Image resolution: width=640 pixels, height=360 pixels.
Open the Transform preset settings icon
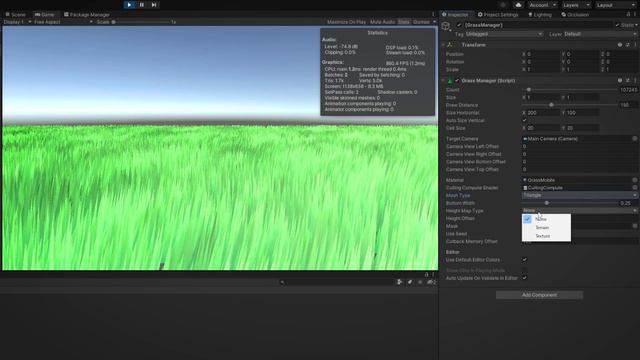point(628,45)
